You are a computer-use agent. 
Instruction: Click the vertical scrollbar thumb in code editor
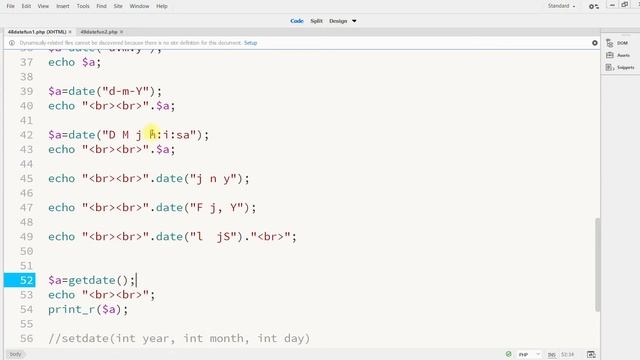click(x=598, y=265)
